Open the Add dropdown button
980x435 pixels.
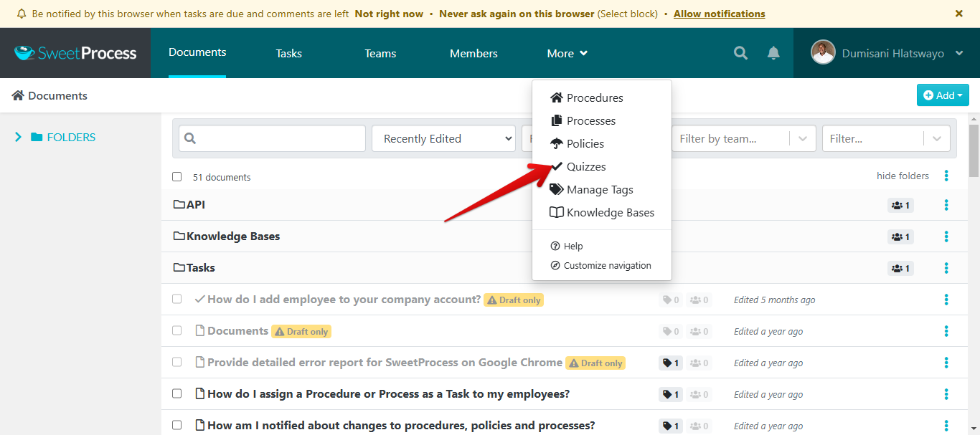pyautogui.click(x=943, y=95)
